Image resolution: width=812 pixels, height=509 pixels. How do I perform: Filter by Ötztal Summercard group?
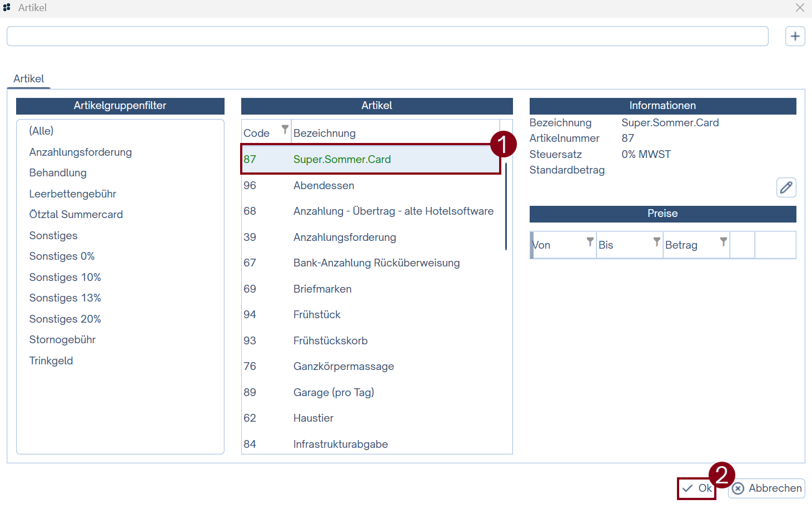(x=76, y=215)
